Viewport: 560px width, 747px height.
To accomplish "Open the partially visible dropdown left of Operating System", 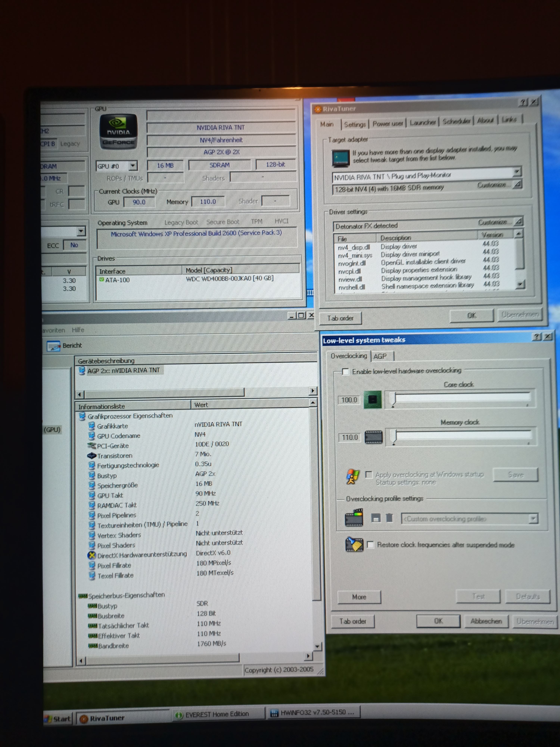I will [x=81, y=231].
